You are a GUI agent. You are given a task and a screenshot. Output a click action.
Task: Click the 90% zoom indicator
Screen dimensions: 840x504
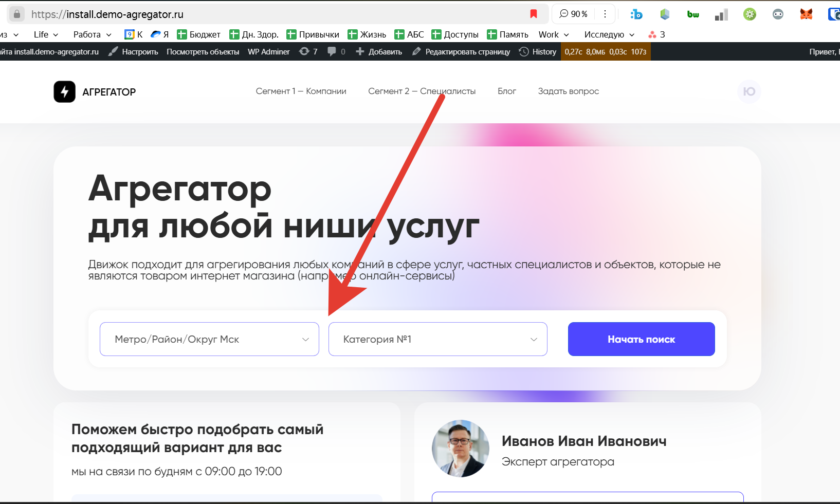[x=574, y=14]
